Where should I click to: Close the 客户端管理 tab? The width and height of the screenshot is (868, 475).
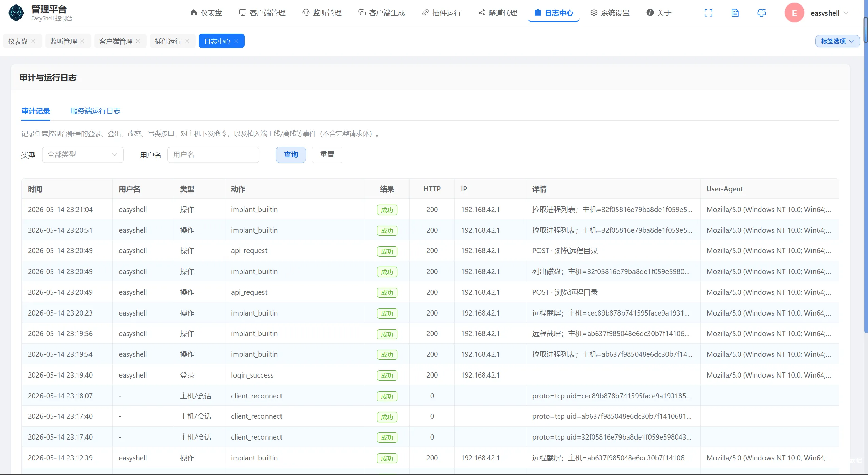point(138,41)
